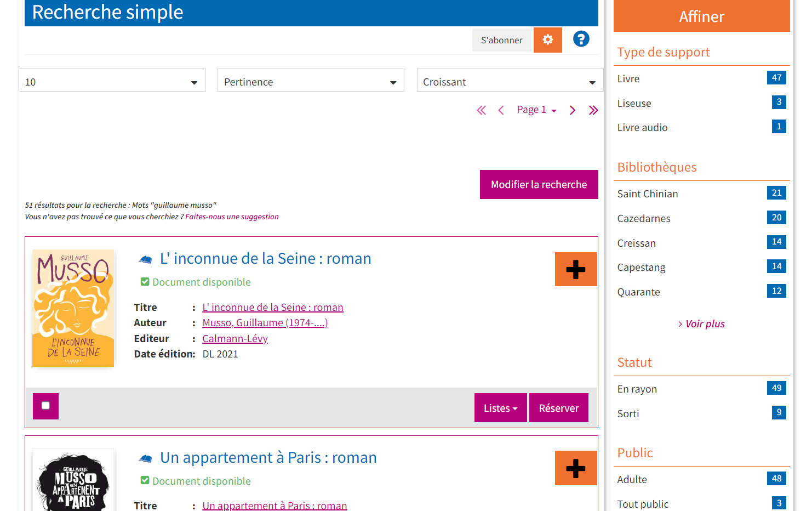Open the Pertinence sort dropdown

[311, 81]
